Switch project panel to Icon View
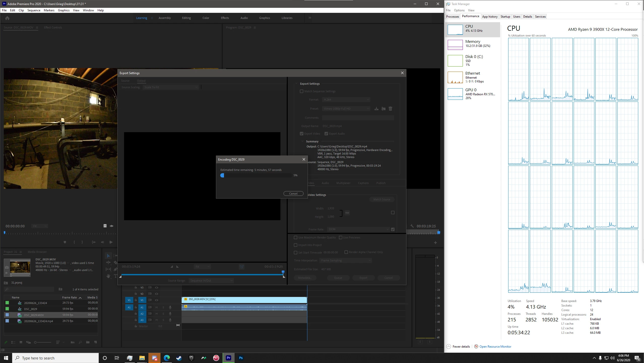The image size is (644, 363). [x=21, y=342]
